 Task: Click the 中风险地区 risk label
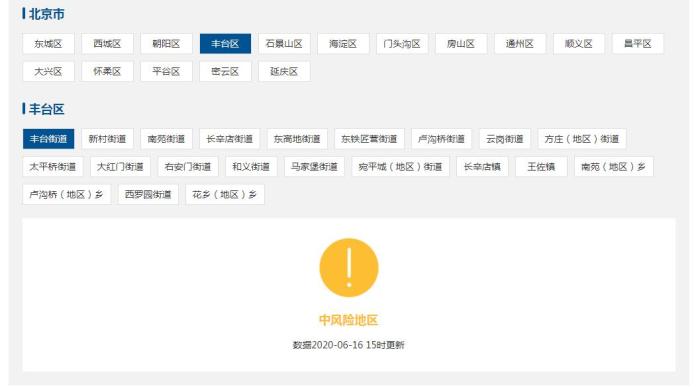click(349, 320)
